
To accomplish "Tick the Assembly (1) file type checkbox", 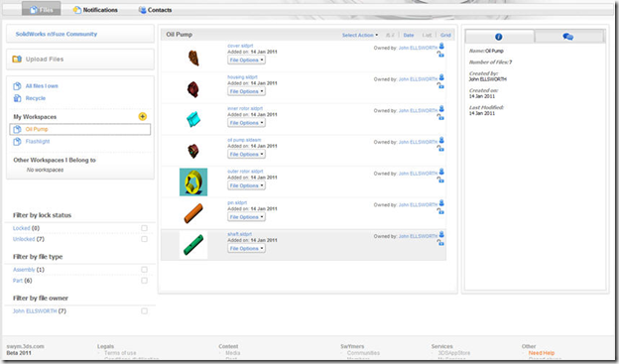I will pos(144,270).
